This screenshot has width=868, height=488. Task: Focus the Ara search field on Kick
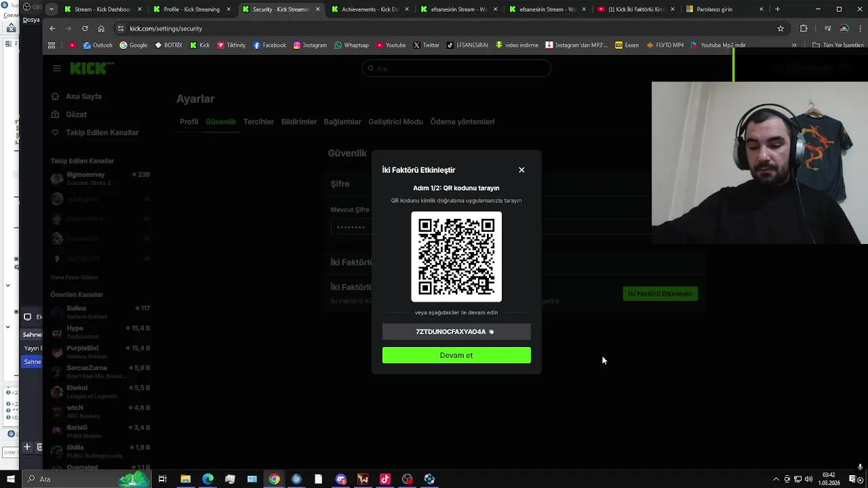[x=456, y=68]
